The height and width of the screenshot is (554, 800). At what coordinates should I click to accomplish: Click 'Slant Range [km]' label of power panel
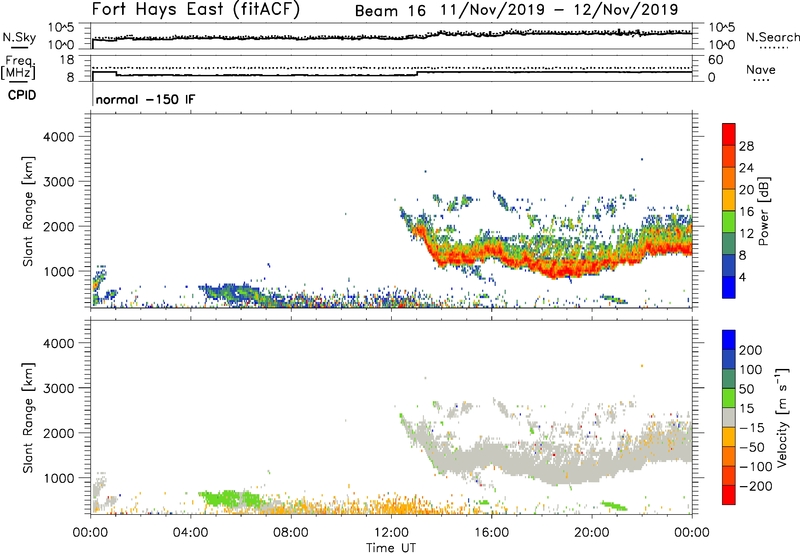pos(28,211)
